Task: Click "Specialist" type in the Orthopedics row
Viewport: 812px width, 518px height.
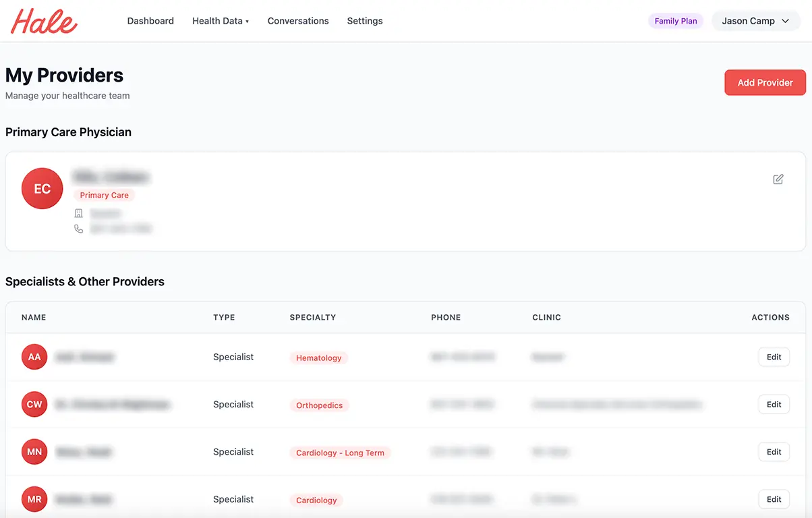Action: (233, 405)
